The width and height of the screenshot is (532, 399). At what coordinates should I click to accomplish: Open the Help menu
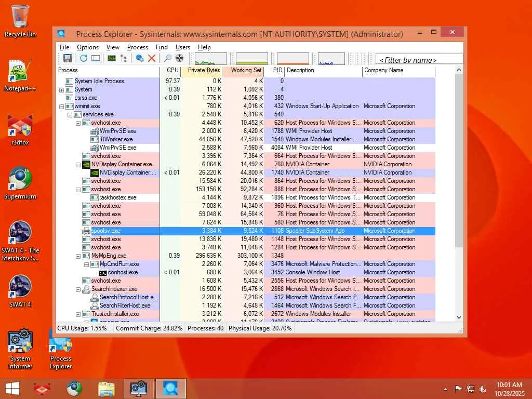(x=204, y=47)
